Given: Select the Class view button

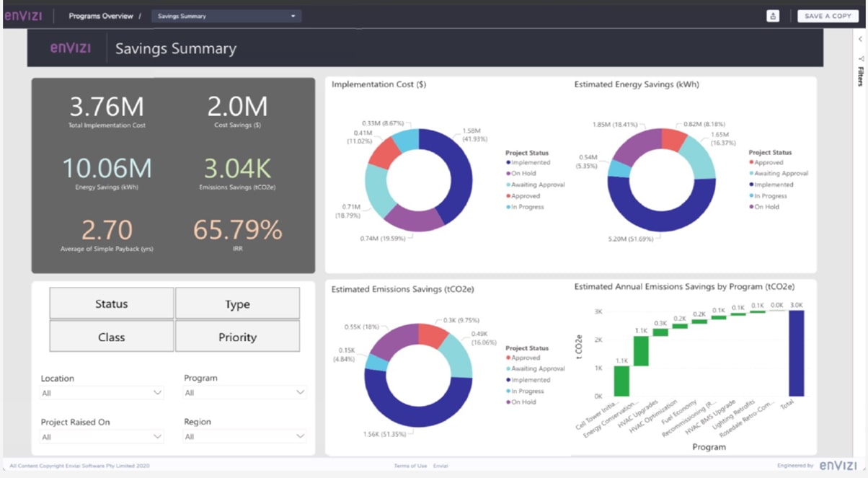Looking at the screenshot, I should coord(112,337).
